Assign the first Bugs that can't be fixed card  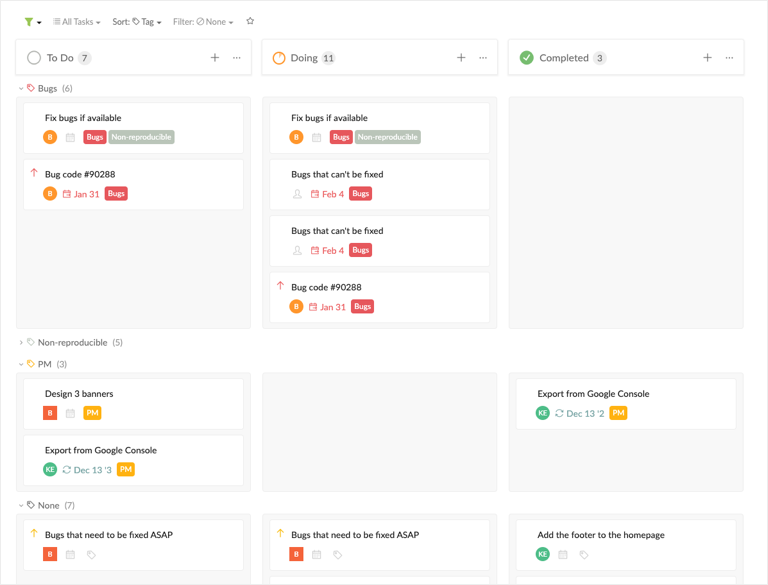tap(297, 194)
